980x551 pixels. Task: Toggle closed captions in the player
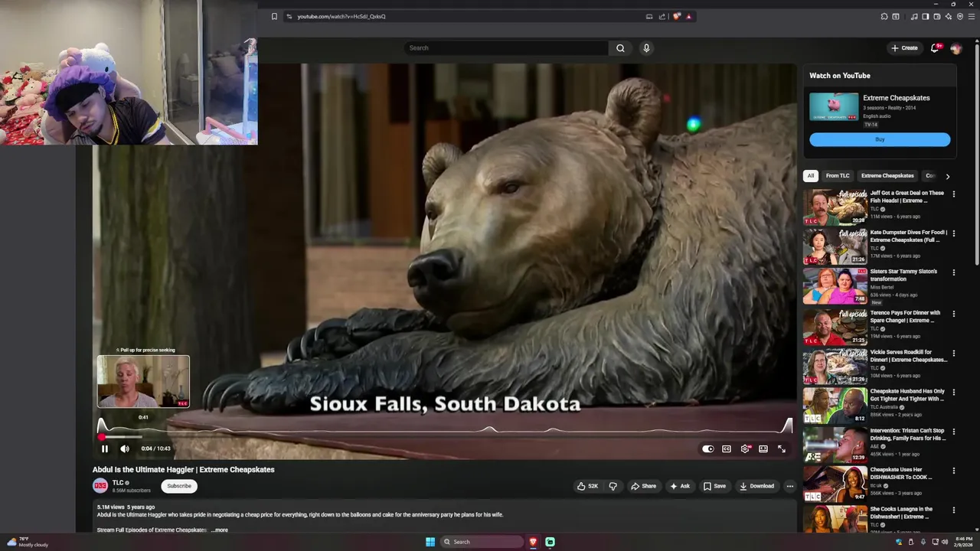727,449
